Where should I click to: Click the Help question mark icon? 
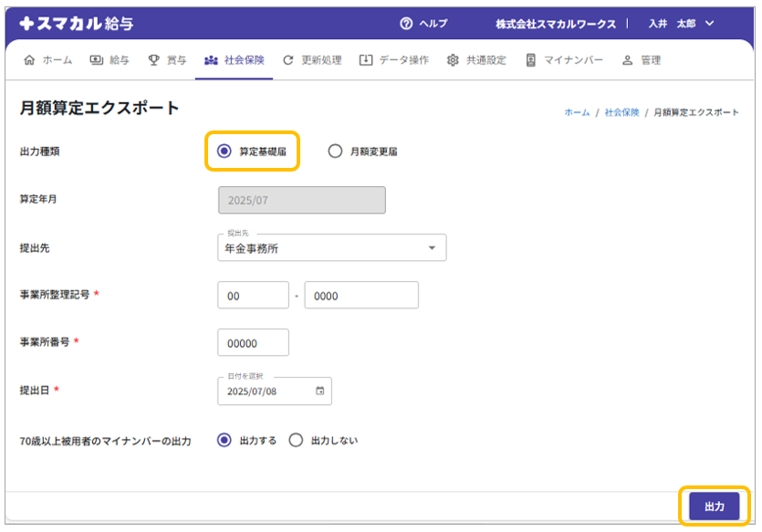407,24
